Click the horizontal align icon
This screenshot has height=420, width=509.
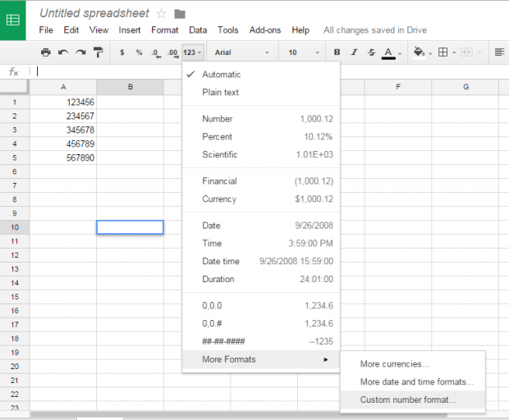(x=500, y=52)
